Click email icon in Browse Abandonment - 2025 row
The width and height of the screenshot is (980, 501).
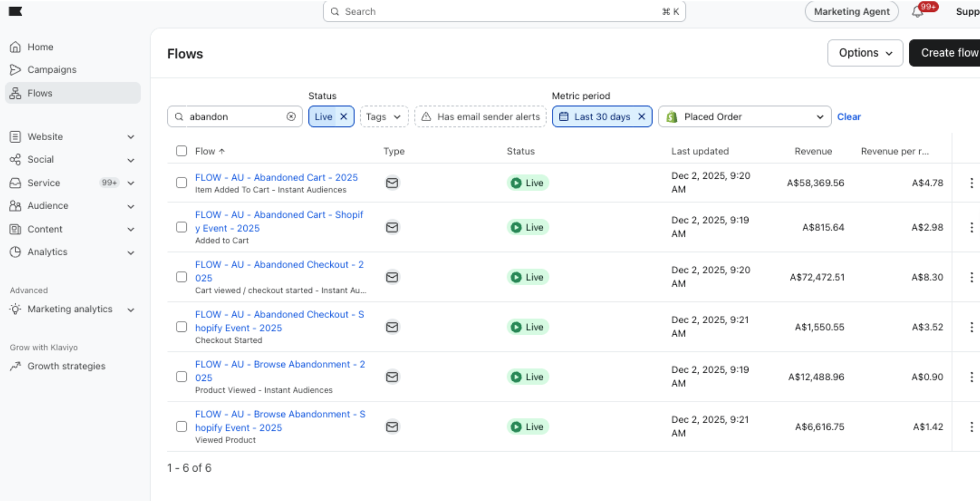coord(392,377)
